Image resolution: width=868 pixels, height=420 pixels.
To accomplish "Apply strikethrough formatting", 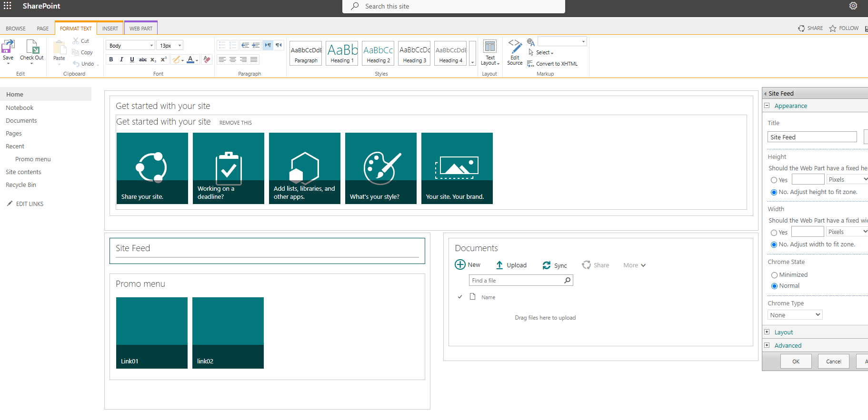I will [x=142, y=59].
